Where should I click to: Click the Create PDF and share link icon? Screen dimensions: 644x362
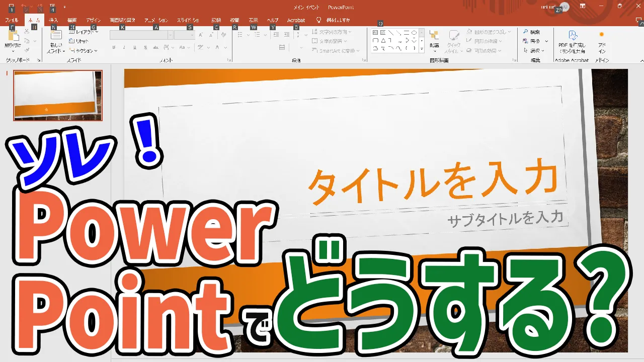click(572, 36)
